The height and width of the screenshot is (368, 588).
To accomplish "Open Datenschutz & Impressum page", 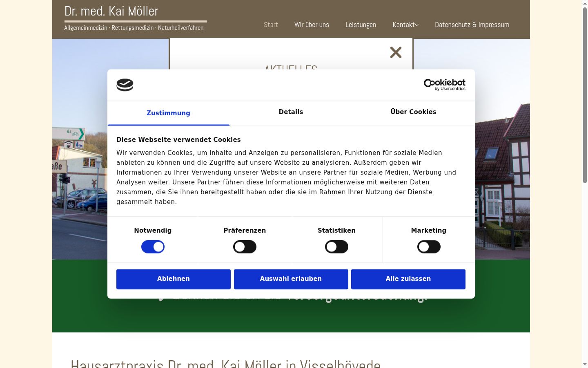I will [472, 25].
